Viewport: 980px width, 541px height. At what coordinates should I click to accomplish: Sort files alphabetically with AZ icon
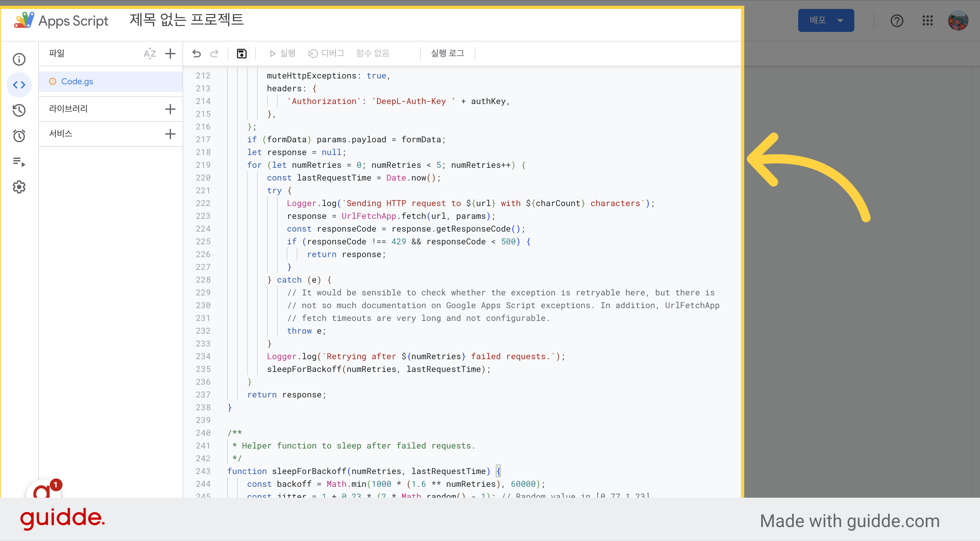click(x=150, y=53)
